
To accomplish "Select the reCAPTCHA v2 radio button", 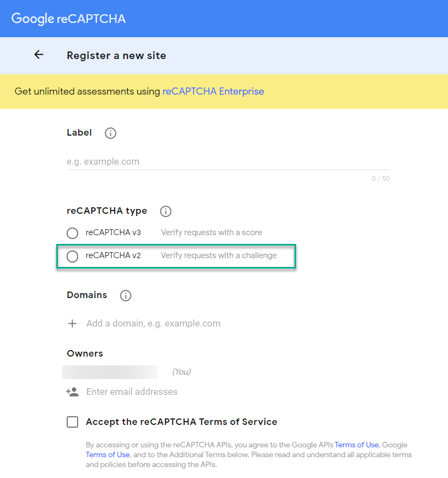I will tap(72, 256).
